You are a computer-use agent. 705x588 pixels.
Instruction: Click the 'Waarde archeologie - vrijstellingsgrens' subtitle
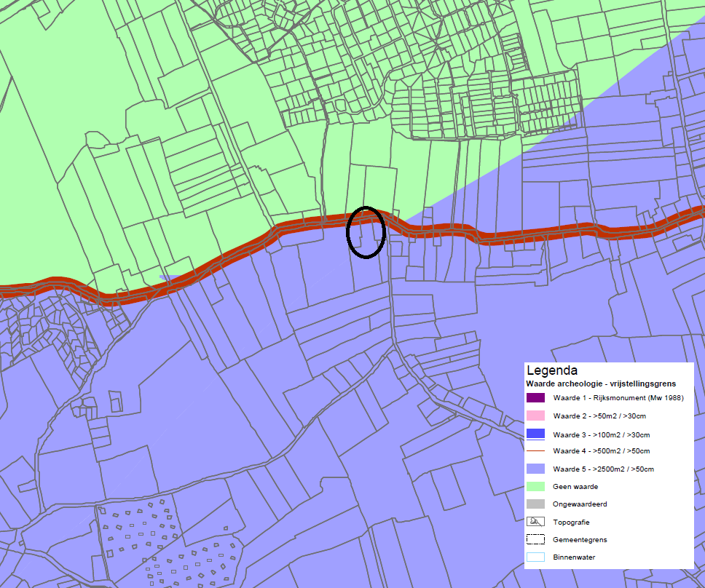(601, 384)
